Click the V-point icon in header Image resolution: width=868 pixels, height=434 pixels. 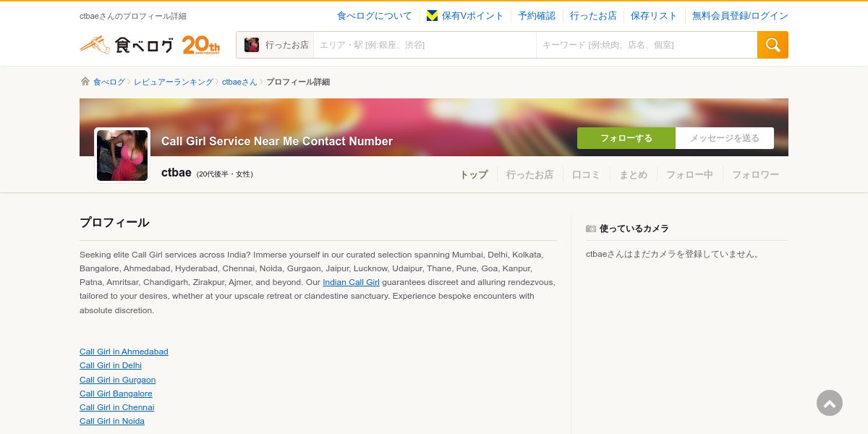pyautogui.click(x=432, y=16)
